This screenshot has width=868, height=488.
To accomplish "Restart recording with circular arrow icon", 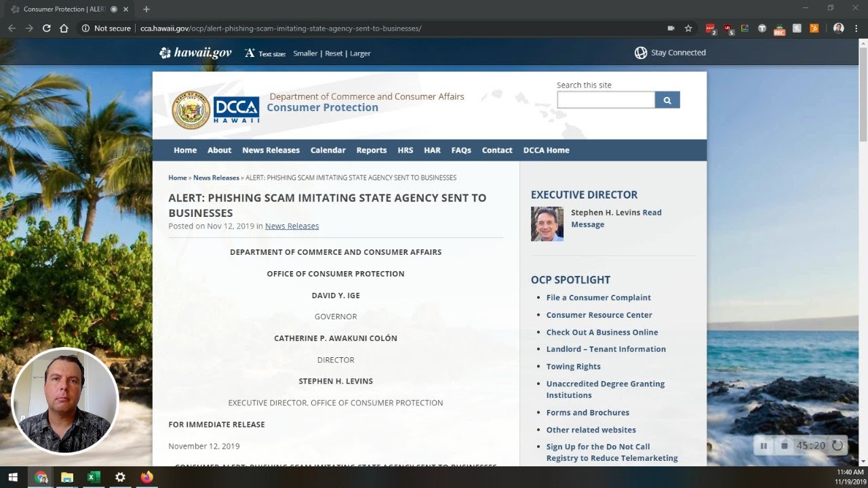I will (837, 445).
